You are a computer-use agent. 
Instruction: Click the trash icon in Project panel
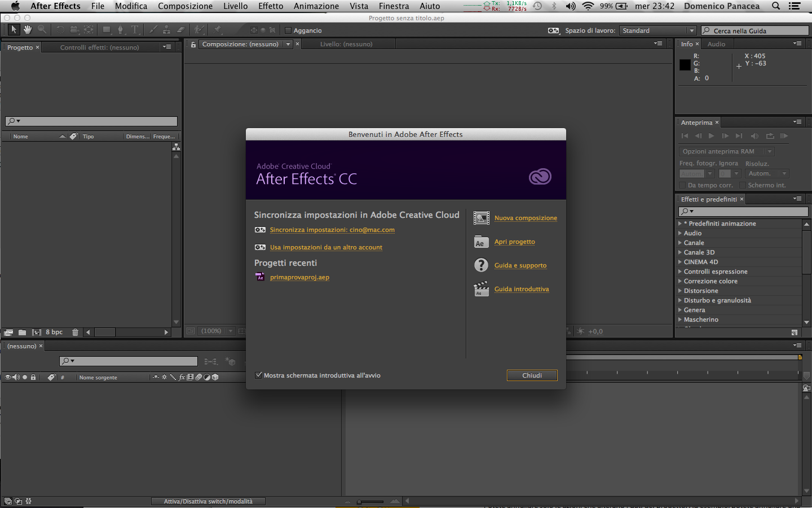click(x=75, y=332)
